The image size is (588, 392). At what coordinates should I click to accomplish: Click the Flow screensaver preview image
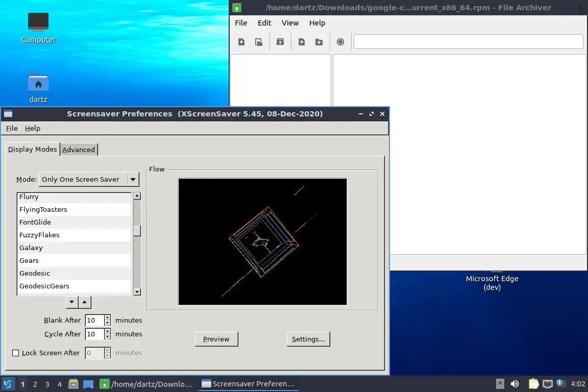(262, 241)
